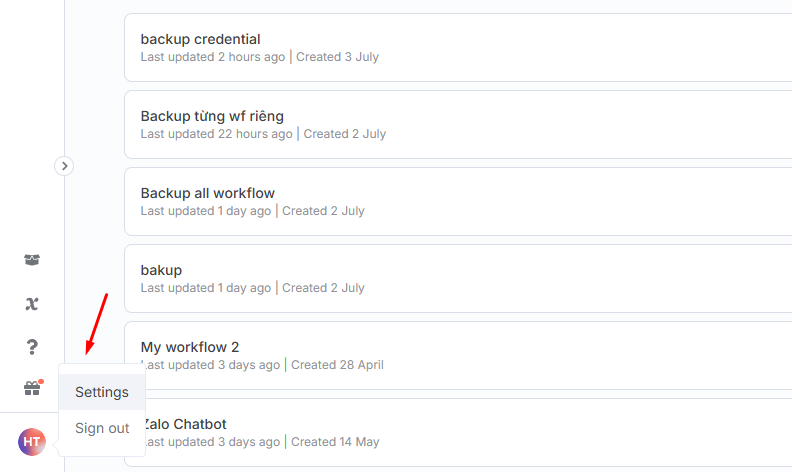
Task: Click the backup credential card's date line
Action: click(260, 57)
